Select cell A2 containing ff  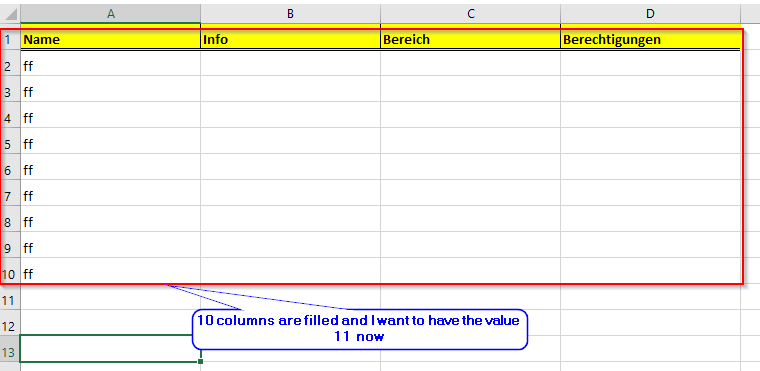111,66
